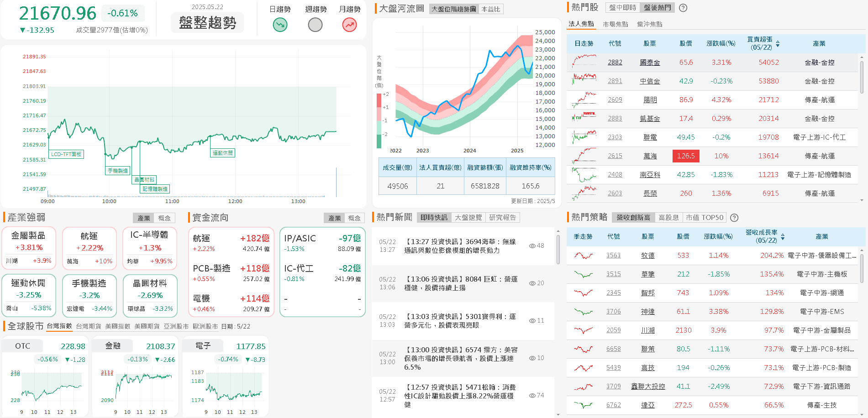Screen dimensions: 868x418
Task: Open 航運 industry strength card
Action: pyautogui.click(x=89, y=248)
